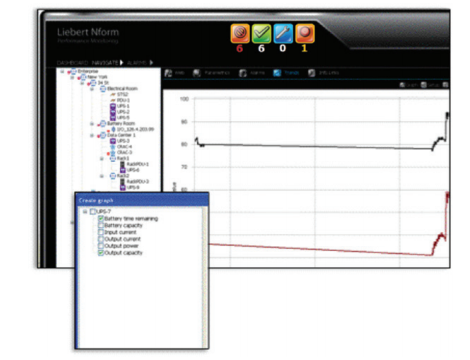Select the UPS-1 device icon in tree
470x360 pixels.
click(113, 106)
